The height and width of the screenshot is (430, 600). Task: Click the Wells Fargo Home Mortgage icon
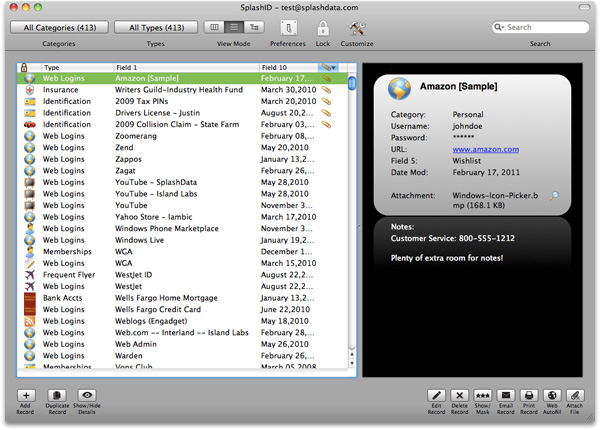(29, 298)
